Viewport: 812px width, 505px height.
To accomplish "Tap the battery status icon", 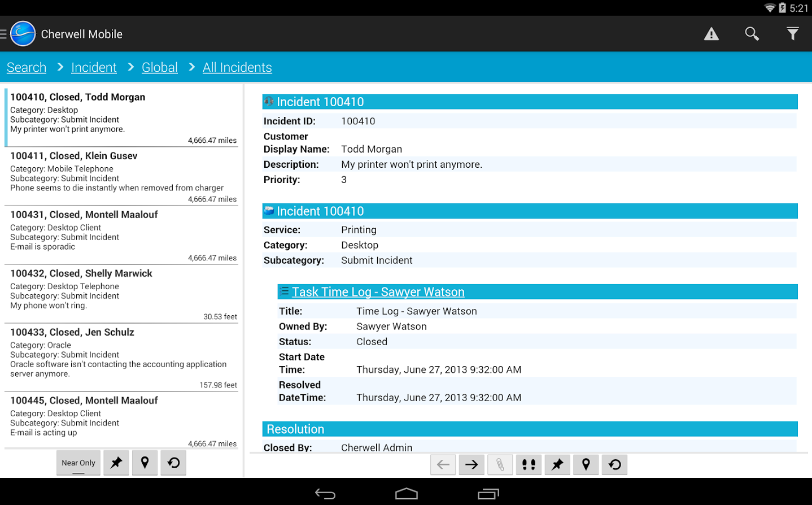I will pyautogui.click(x=783, y=8).
